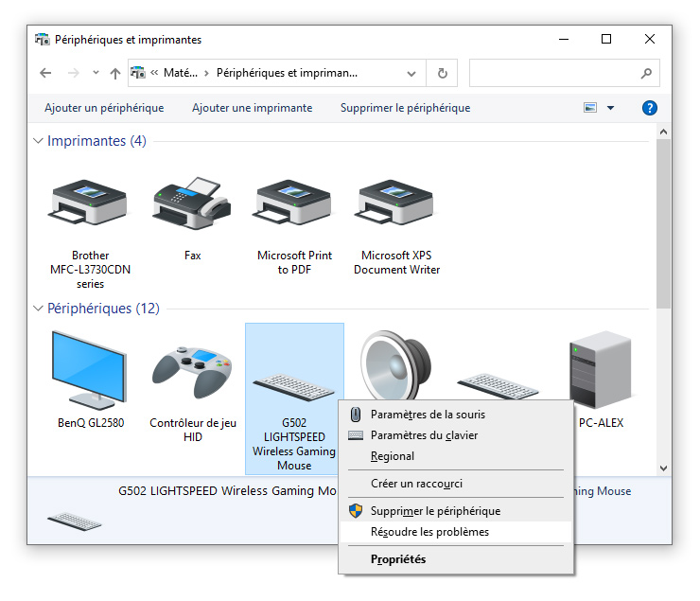Go forward with the right arrow
Screen dimensions: 700x601
[73, 73]
